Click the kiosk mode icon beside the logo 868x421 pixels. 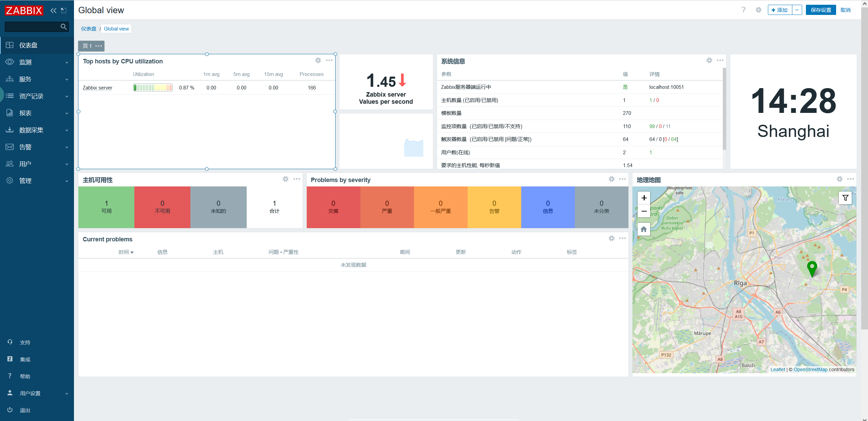[x=63, y=11]
